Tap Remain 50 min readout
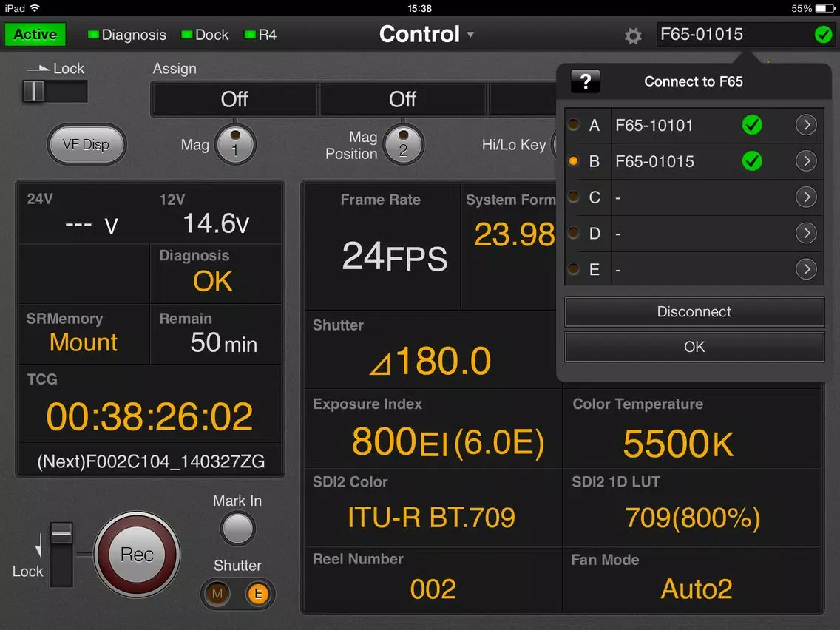 [224, 343]
